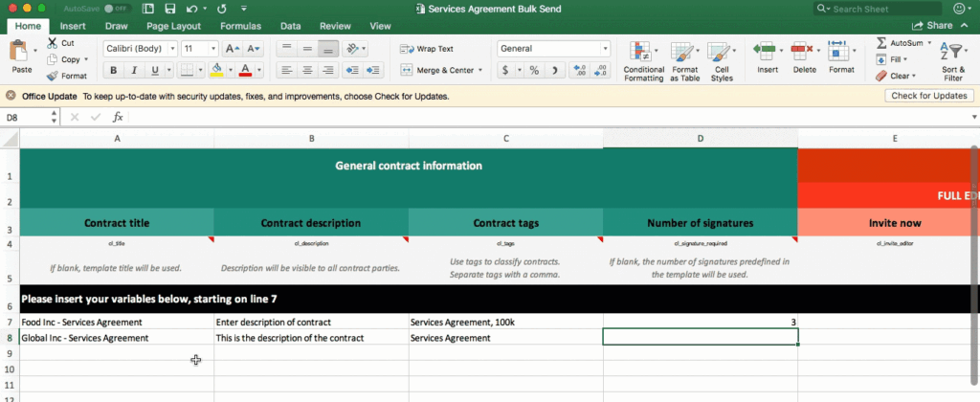Toggle Bold formatting
Image resolution: width=980 pixels, height=402 pixels.
113,70
